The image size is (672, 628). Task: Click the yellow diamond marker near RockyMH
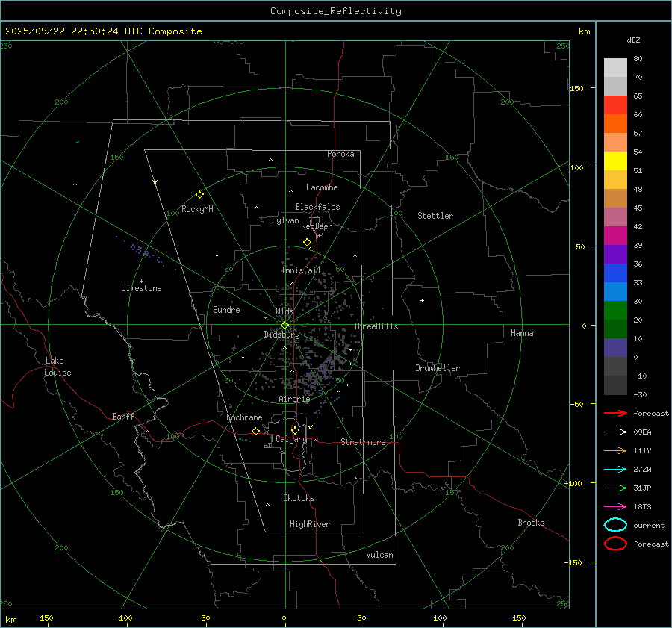(199, 194)
